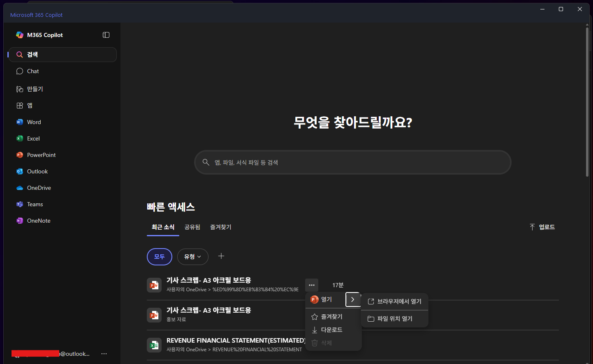
Task: Open first 기사 스크랩- A3 아크릴 보드용 file title
Action: [x=208, y=280]
